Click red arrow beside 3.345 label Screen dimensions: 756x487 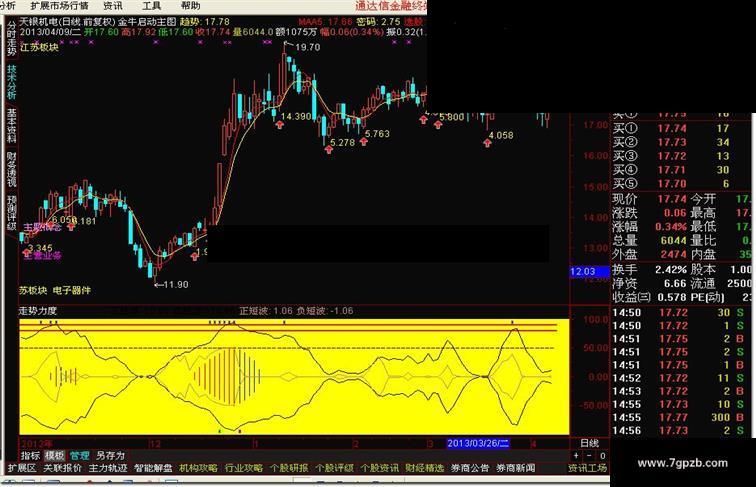pyautogui.click(x=27, y=252)
